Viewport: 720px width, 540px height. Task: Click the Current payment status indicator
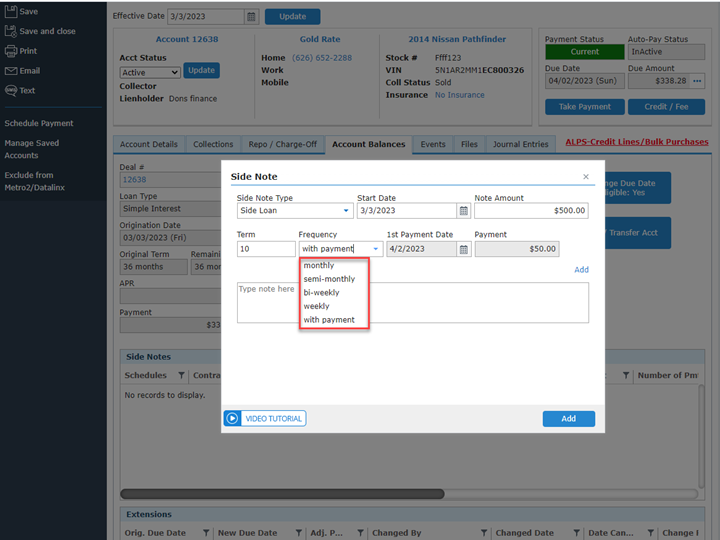tap(585, 52)
